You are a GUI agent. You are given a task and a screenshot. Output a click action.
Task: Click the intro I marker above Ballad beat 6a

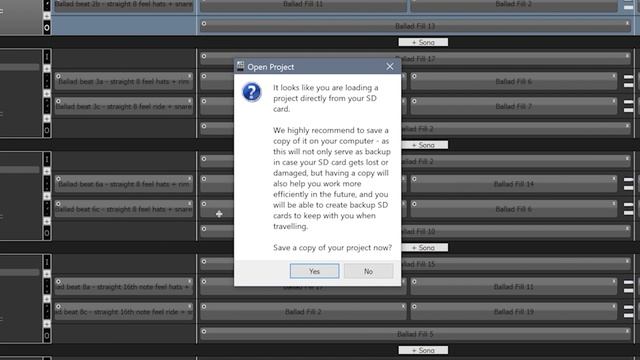[x=47, y=159]
